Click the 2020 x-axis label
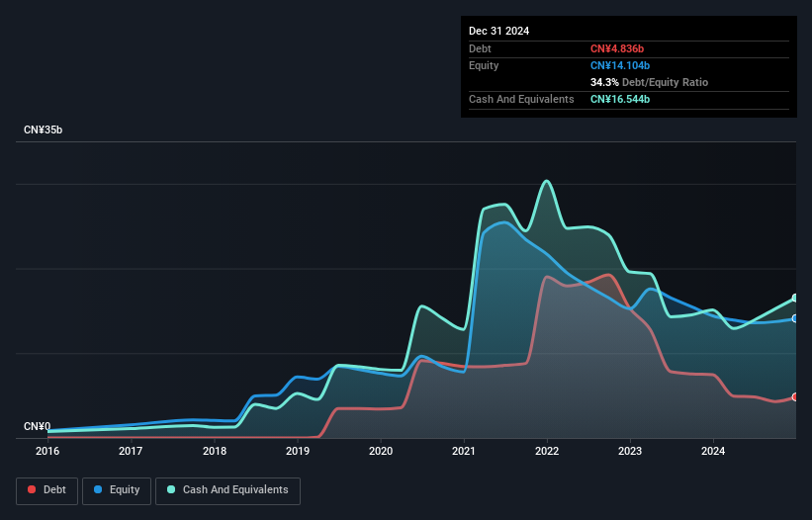 [x=381, y=451]
